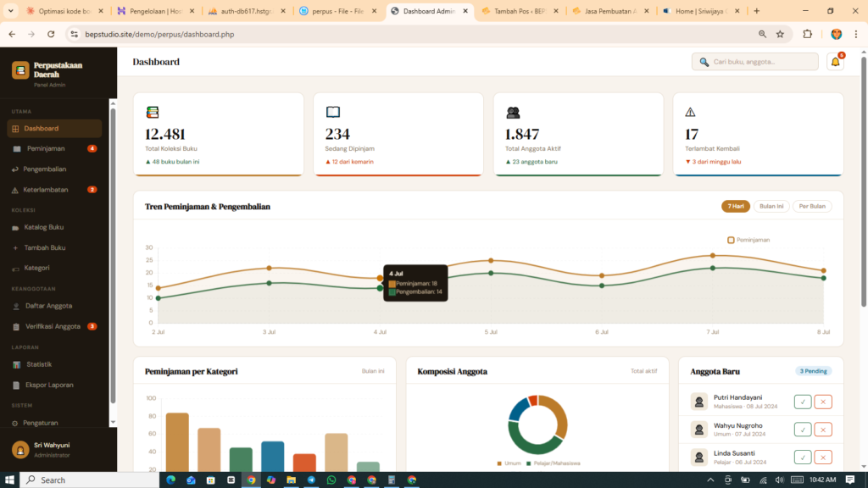
Task: Open Verifikasi Anggota in sidebar
Action: (52, 326)
